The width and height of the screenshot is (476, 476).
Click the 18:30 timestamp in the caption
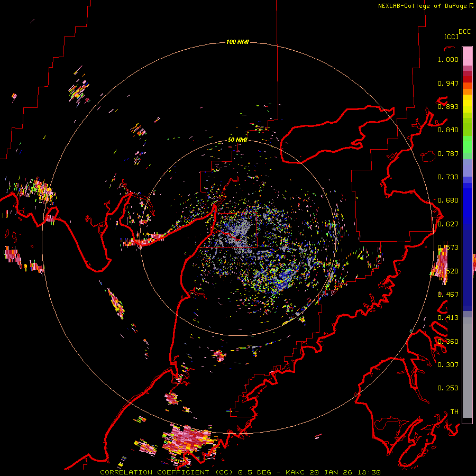pyautogui.click(x=369, y=472)
